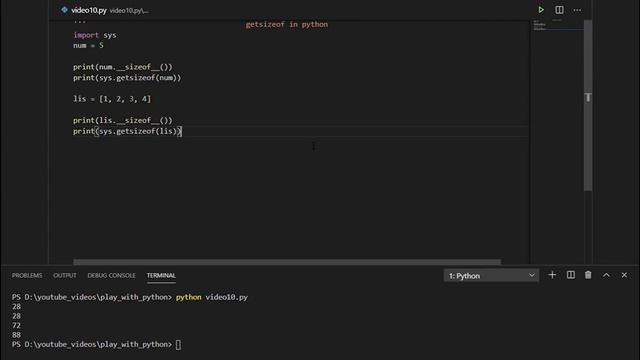Select the TERMINAL tab
Screen dimensions: 640x360
point(161,276)
